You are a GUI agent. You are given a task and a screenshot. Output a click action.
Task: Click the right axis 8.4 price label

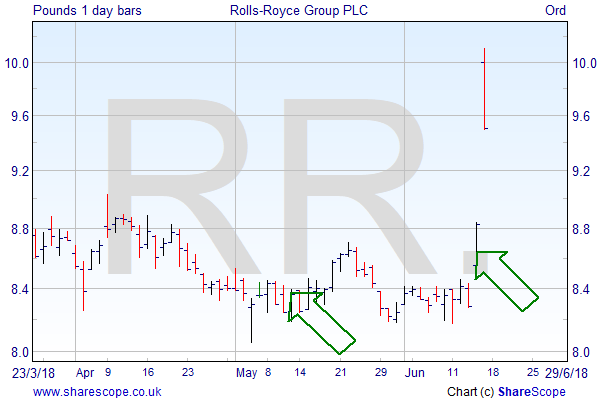(x=581, y=289)
